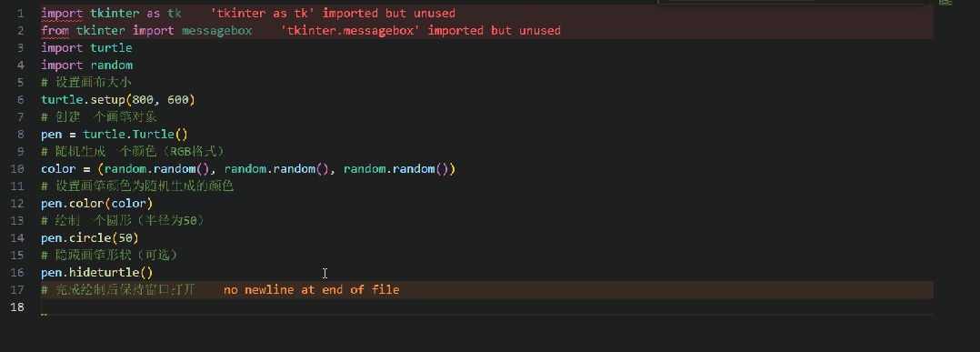Click line number 14 in the gutter
The width and height of the screenshot is (980, 352).
(x=17, y=238)
